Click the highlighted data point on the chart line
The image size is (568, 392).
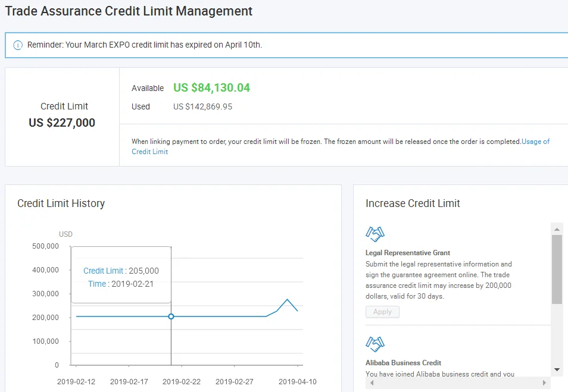[171, 316]
